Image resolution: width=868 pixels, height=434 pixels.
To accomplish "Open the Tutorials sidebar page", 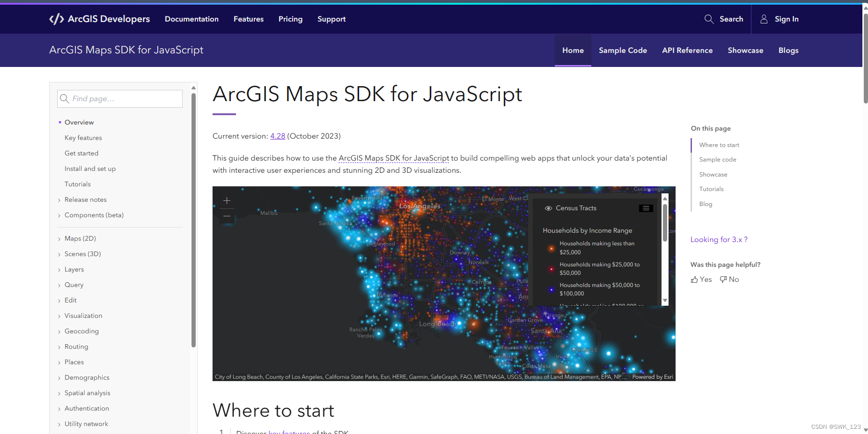I will tap(78, 184).
